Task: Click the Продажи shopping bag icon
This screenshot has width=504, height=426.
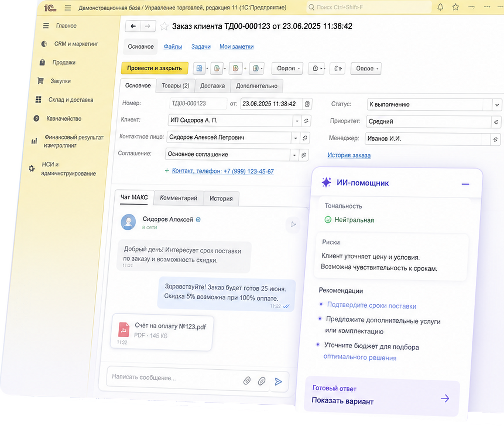Action: (x=42, y=62)
